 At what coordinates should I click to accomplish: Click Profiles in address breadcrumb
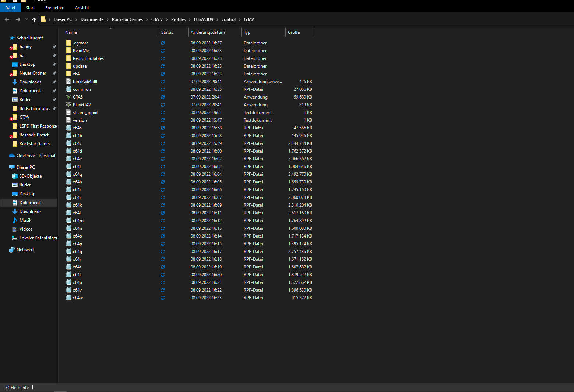[178, 19]
